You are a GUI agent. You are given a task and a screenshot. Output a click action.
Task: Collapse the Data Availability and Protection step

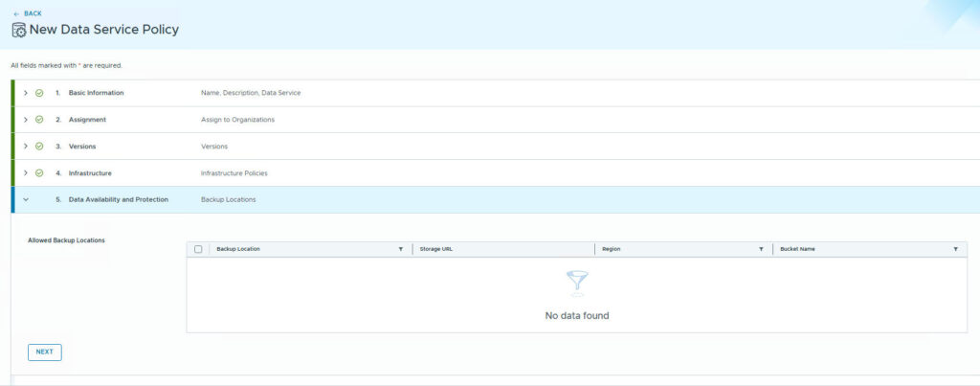pyautogui.click(x=26, y=200)
